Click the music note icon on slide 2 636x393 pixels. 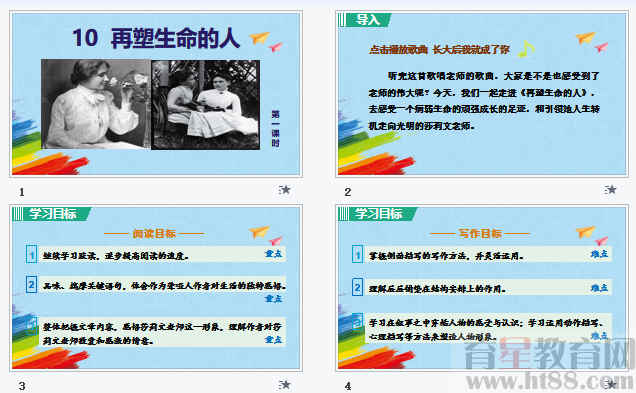[x=526, y=49]
